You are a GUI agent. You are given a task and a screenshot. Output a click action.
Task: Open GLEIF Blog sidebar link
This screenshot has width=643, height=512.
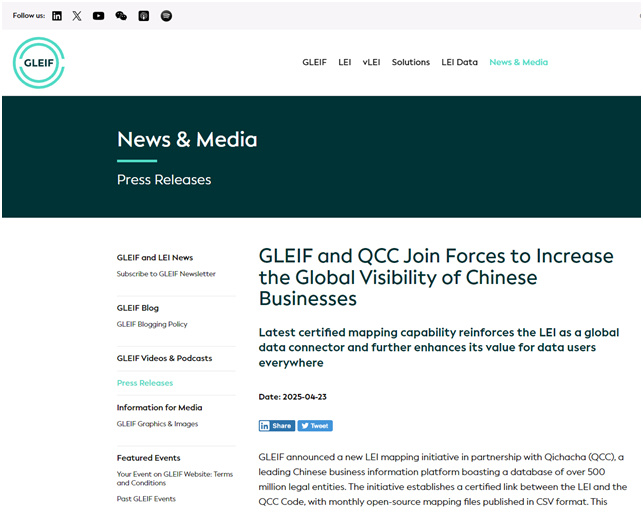click(138, 308)
